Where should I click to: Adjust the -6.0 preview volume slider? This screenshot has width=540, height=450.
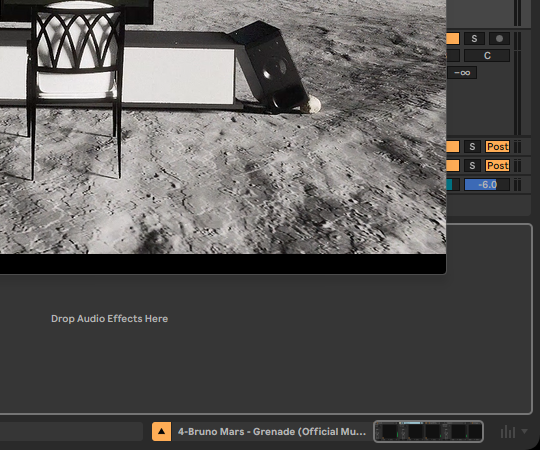(x=487, y=185)
